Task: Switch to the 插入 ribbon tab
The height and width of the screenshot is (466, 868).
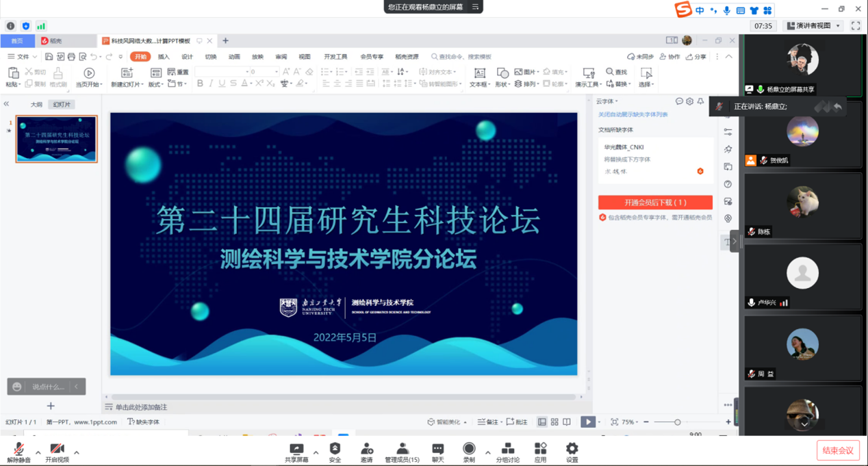Action: tap(164, 57)
